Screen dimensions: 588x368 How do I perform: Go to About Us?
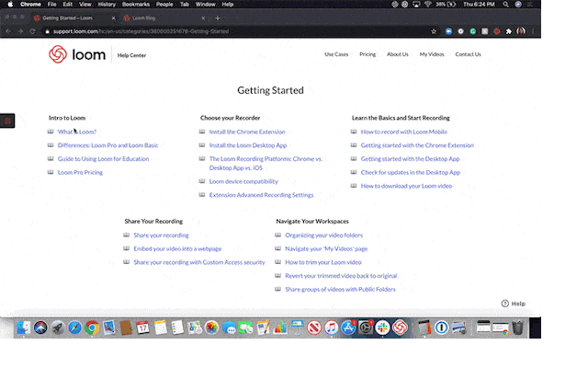[x=398, y=54]
